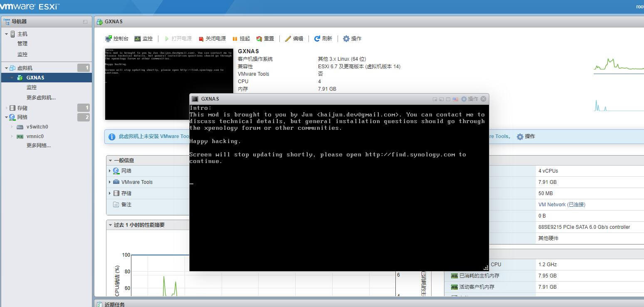
Task: Expand the vSwitch0 network entry
Action: (x=12, y=127)
